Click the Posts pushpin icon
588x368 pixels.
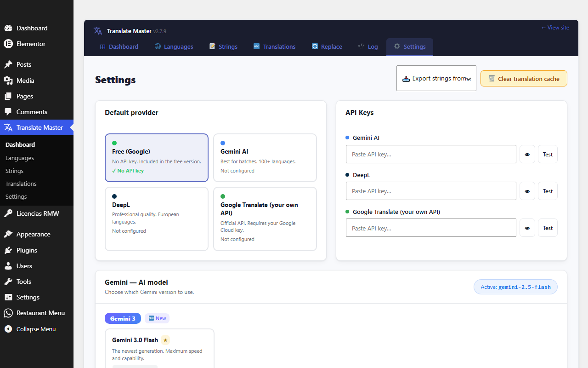pos(8,64)
